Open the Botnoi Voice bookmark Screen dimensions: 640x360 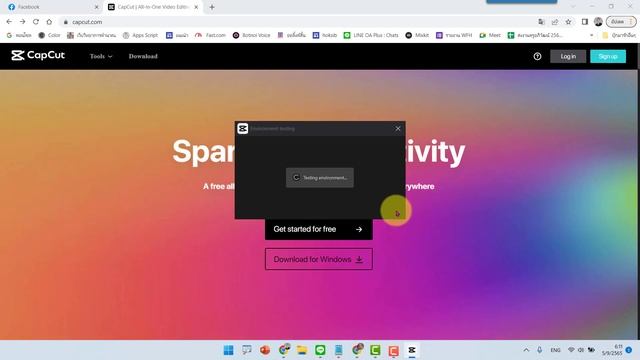(251, 35)
